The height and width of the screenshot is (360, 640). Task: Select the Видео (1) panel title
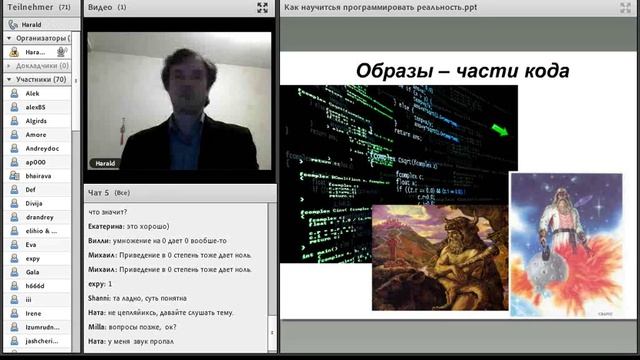point(107,7)
